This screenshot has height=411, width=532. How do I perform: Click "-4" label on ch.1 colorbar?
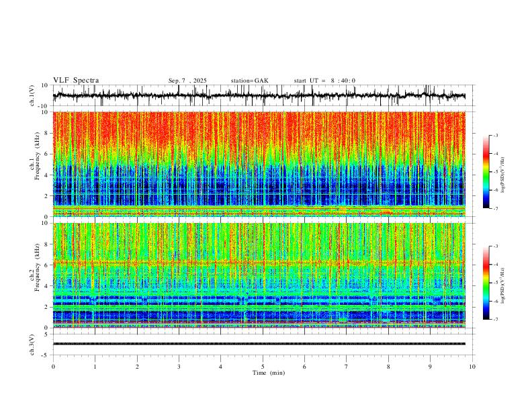[495, 154]
